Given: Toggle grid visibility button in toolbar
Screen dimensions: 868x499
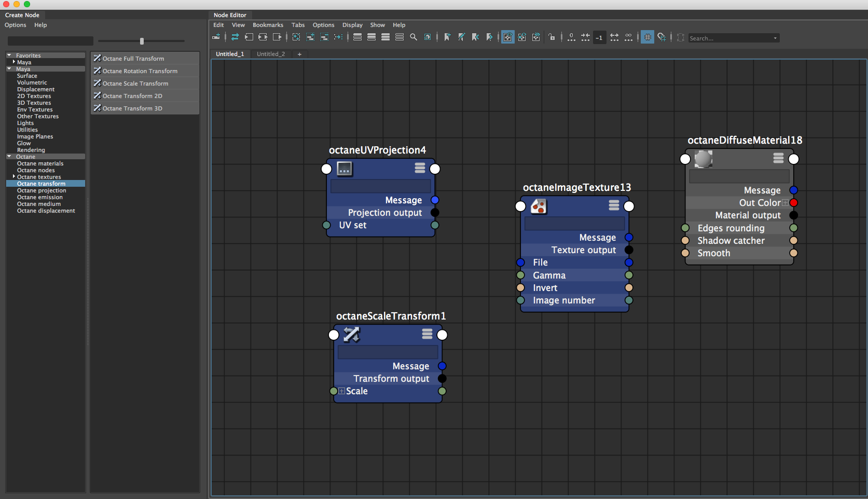Looking at the screenshot, I should [647, 37].
